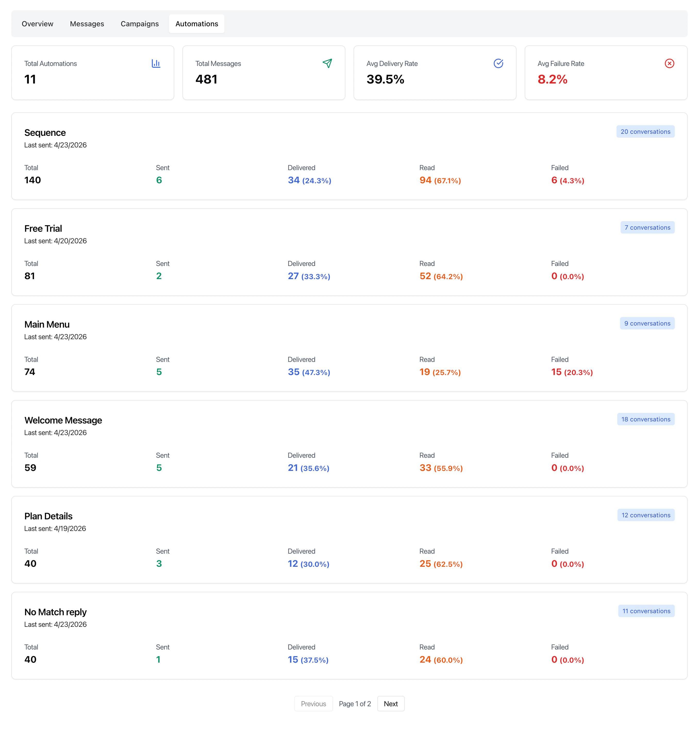The image size is (700, 732).
Task: Go to the Campaigns tab
Action: 139,24
